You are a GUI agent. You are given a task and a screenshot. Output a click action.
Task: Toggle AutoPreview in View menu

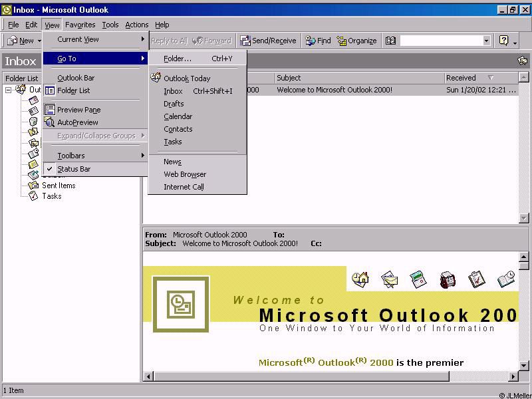tap(95, 122)
